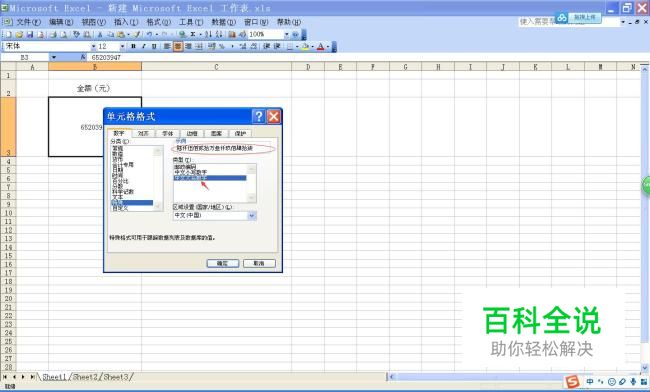Click the Fill Color bucket icon
This screenshot has width=650, height=392.
point(305,46)
